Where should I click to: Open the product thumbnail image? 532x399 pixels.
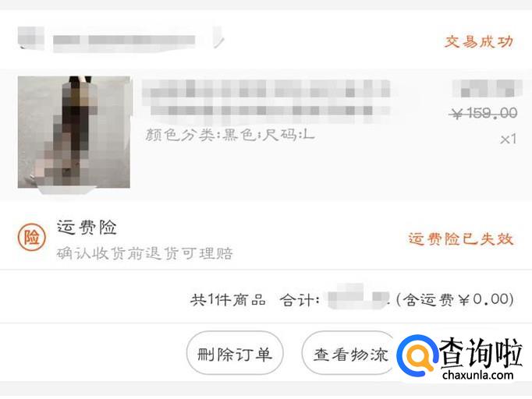pyautogui.click(x=73, y=132)
